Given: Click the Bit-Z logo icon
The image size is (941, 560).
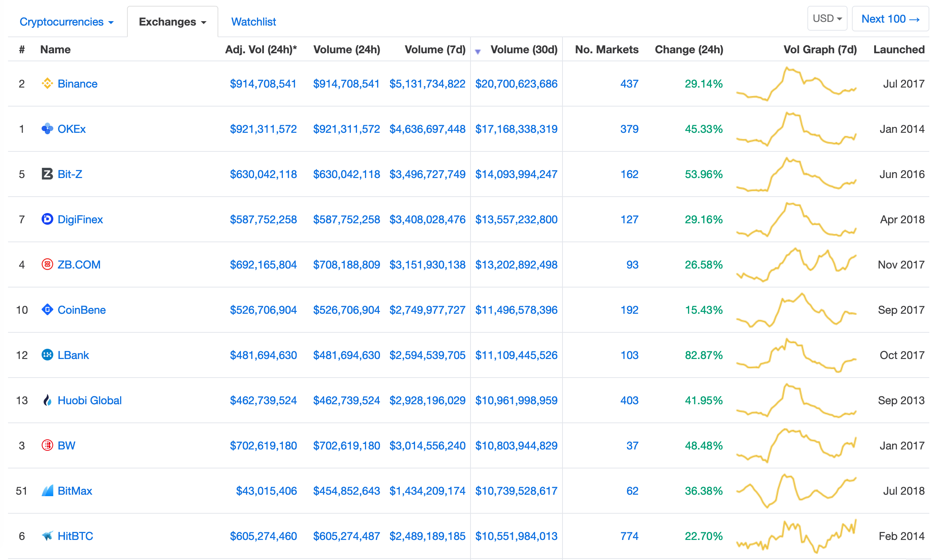Looking at the screenshot, I should [x=47, y=174].
